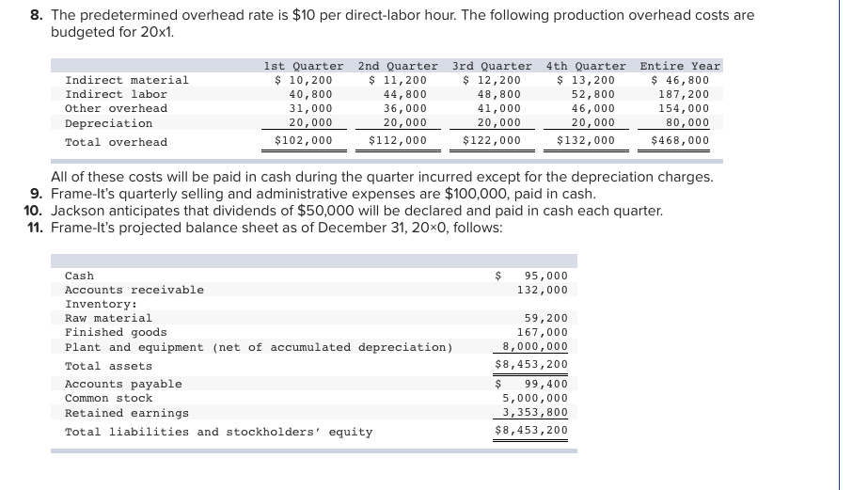
Task: Click the $ 12,200 indirect material value
Action: coord(492,80)
